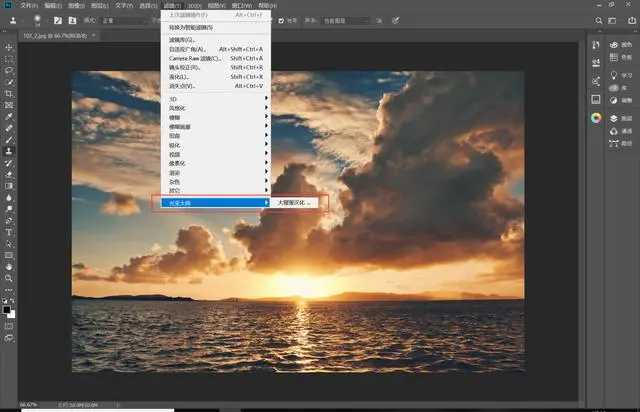The height and width of the screenshot is (412, 640).
Task: Open the brush preset picker
Action: click(38, 20)
